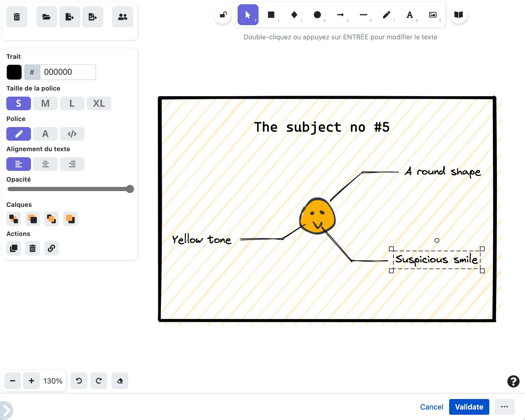Toggle the tool lock icon
The image size is (525, 420).
point(223,15)
